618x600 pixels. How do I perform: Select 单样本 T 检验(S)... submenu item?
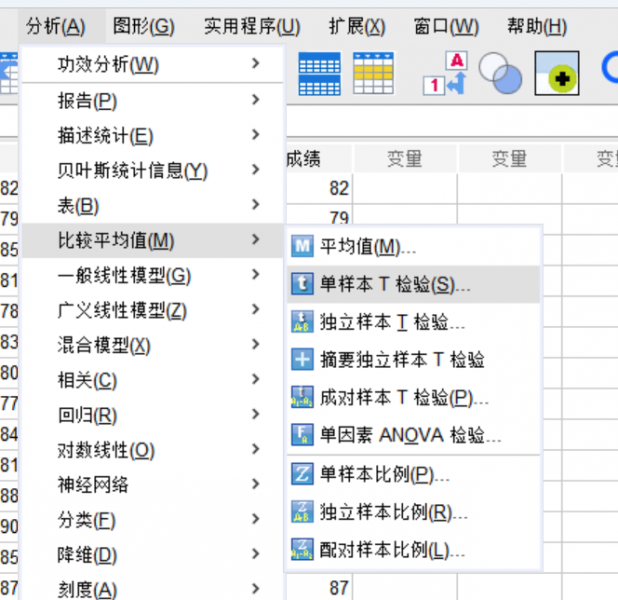413,284
